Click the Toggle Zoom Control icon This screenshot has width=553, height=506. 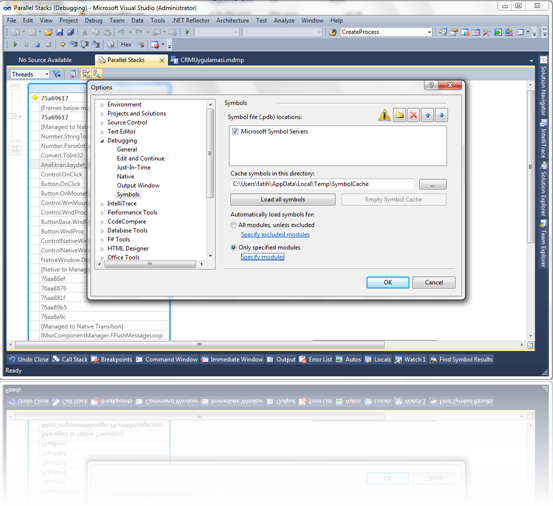[x=97, y=74]
